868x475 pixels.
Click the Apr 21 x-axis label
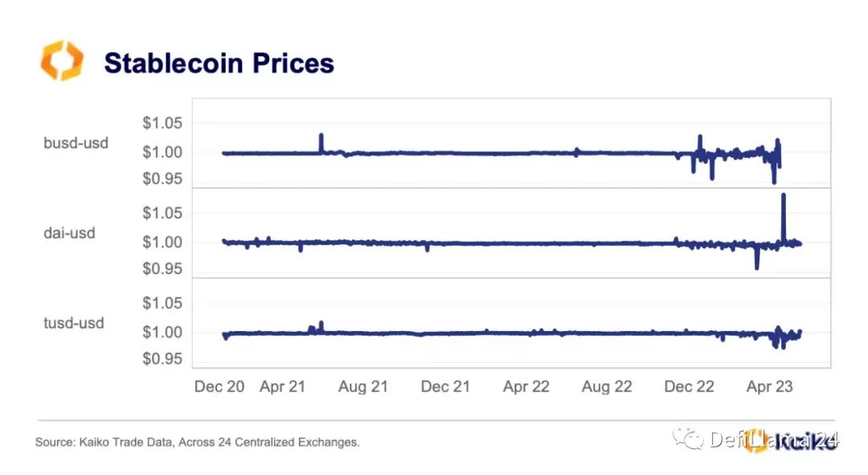click(x=282, y=387)
